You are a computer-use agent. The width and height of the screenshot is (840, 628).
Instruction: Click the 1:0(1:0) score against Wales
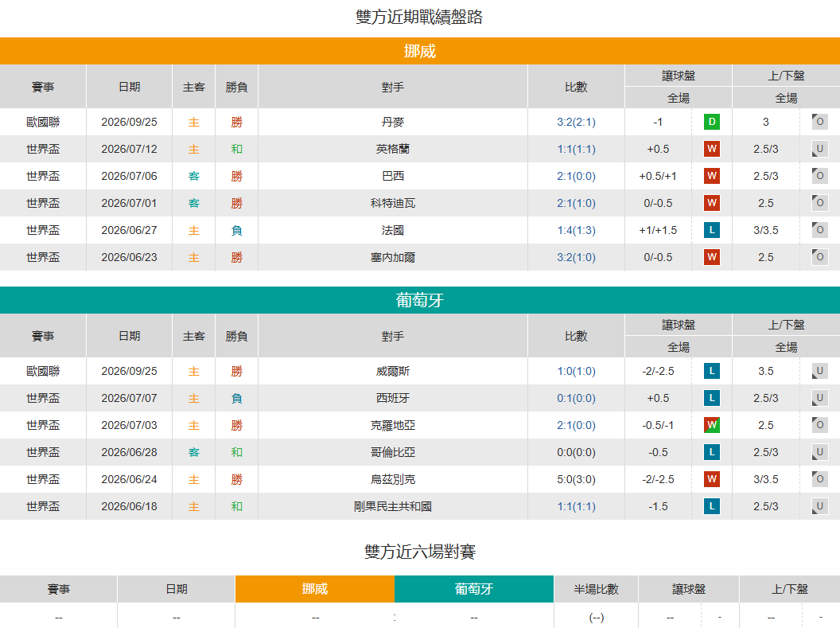(576, 372)
